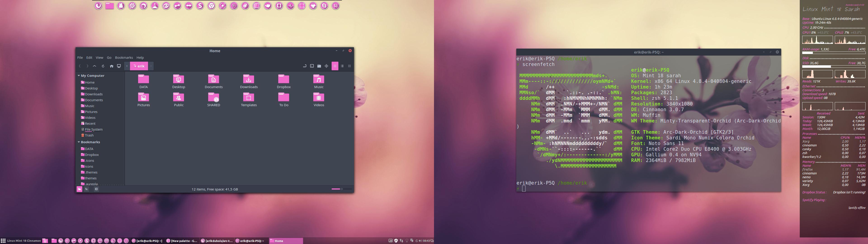Collapse the Bookmarks sidebar section

[x=78, y=142]
